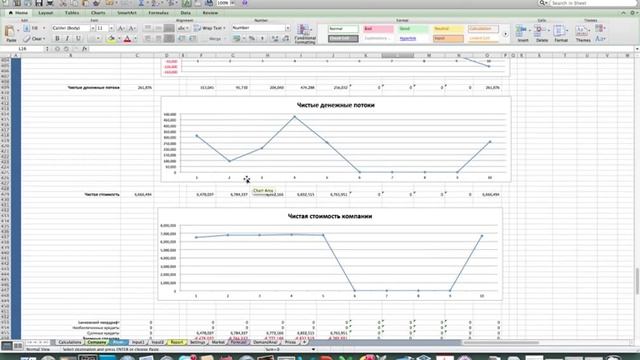Click the Wrap Text button

pos(210,28)
